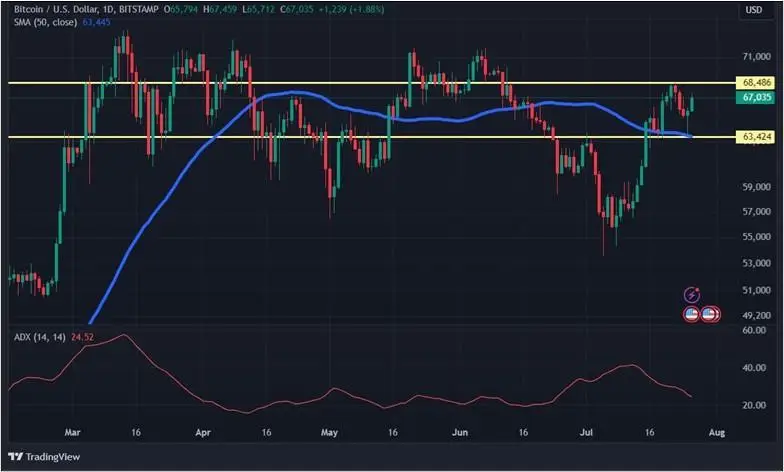Click the 68,486 price label

point(755,82)
